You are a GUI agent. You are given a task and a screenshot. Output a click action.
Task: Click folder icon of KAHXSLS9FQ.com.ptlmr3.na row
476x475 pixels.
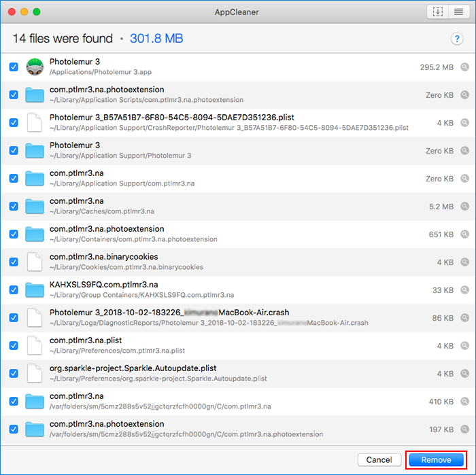[35, 290]
